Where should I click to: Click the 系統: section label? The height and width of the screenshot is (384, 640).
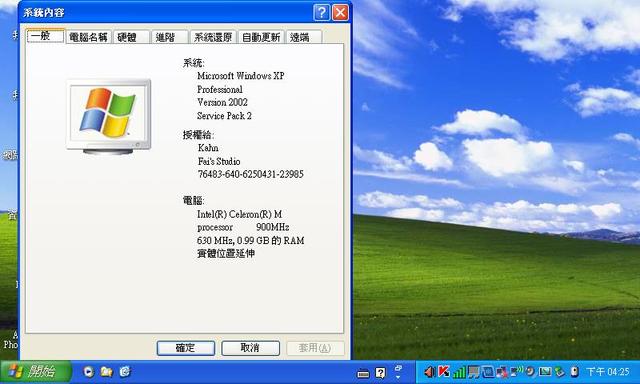click(x=193, y=63)
